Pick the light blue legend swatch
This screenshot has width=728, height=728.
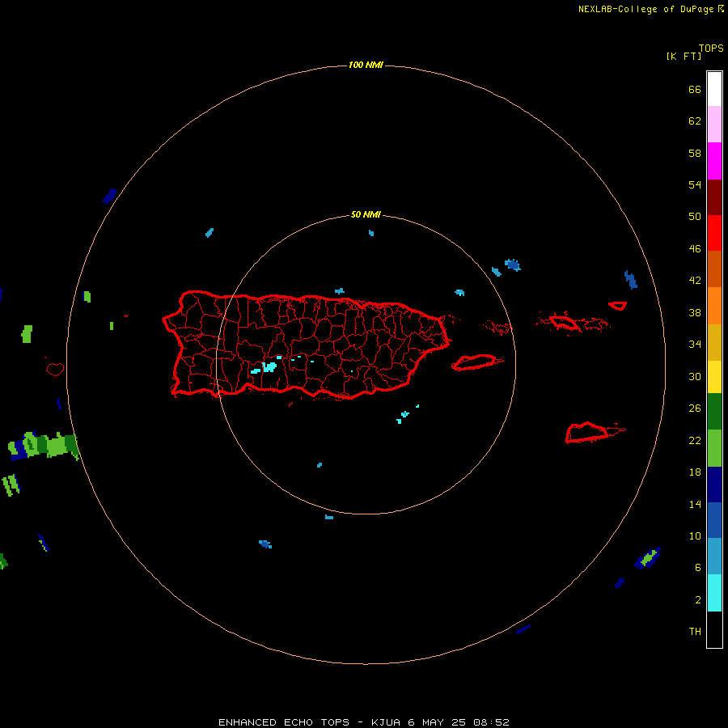[x=714, y=557]
